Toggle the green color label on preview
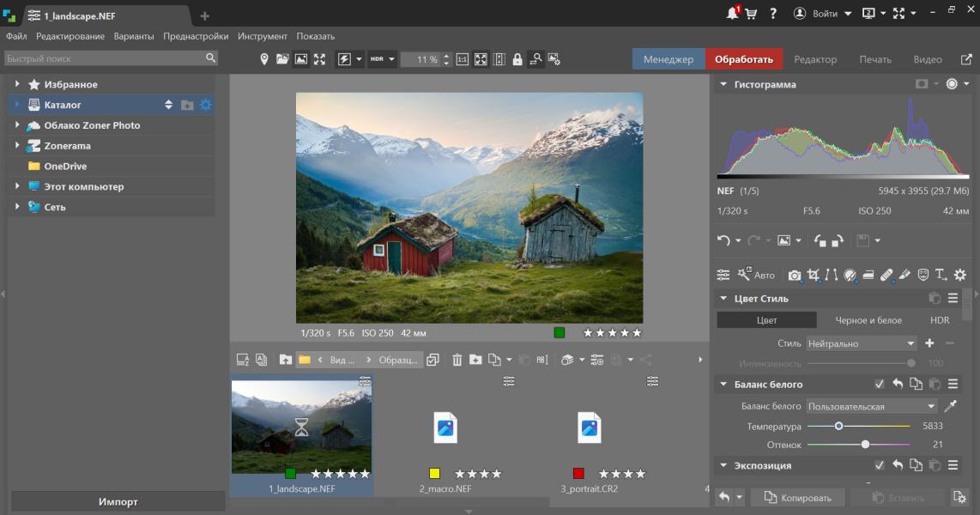This screenshot has height=515, width=980. pyautogui.click(x=560, y=333)
